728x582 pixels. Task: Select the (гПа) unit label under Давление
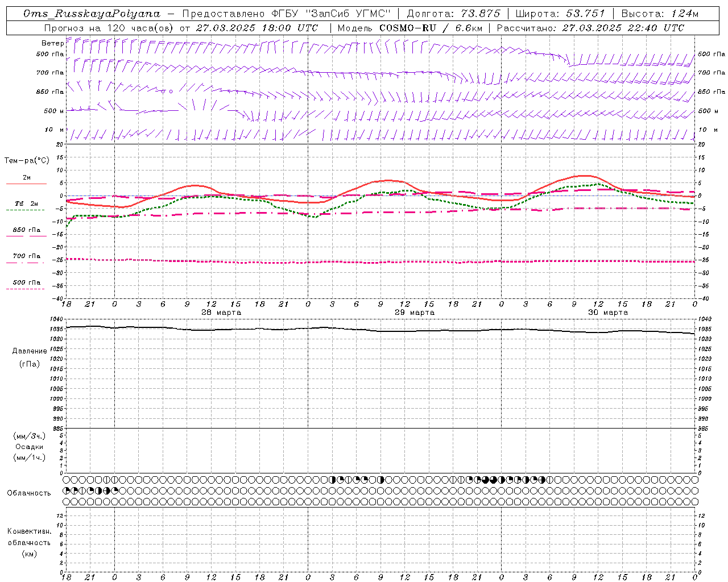[x=30, y=364]
